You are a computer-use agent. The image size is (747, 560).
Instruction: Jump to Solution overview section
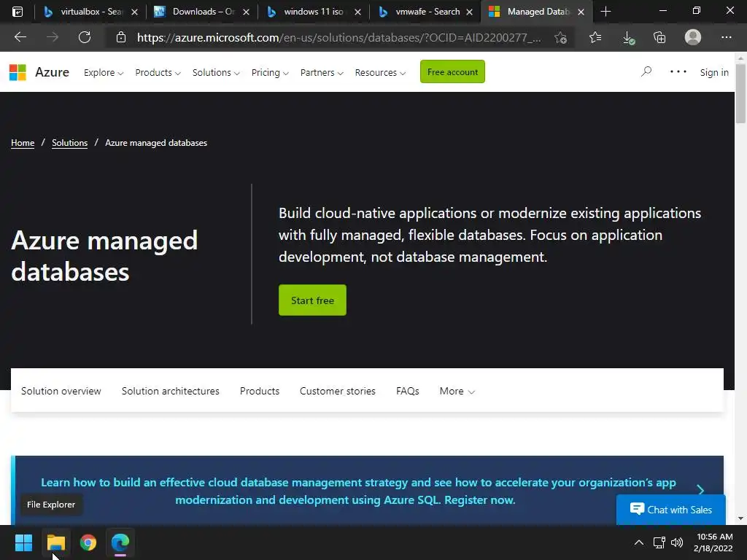[61, 391]
